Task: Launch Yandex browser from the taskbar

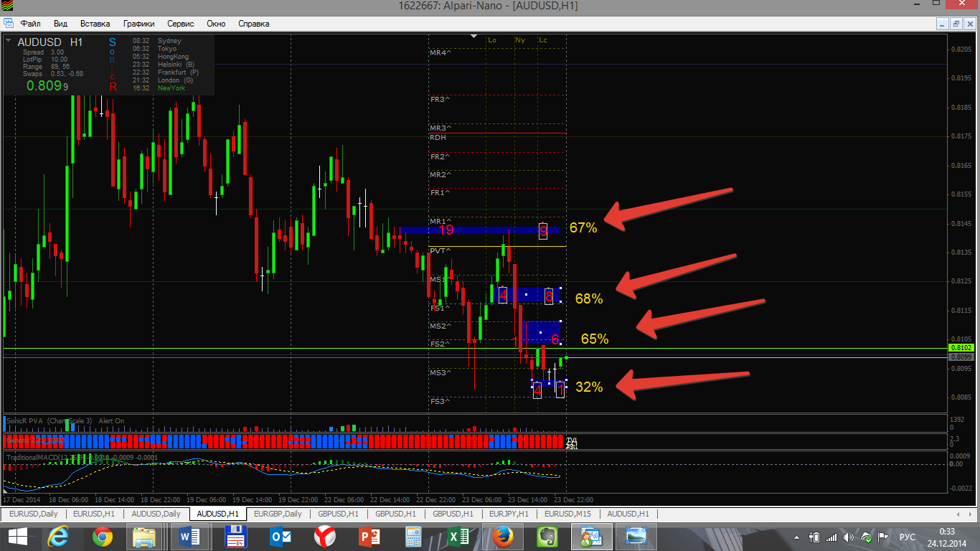Action: coord(324,536)
